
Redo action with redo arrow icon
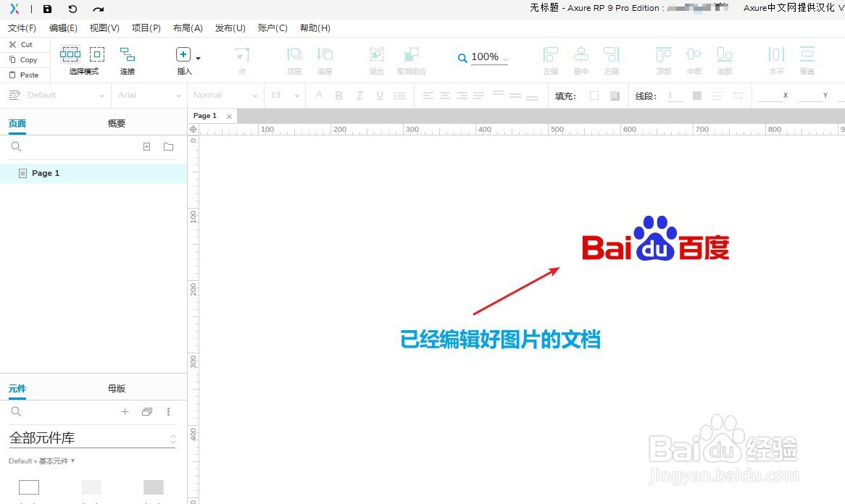click(98, 9)
